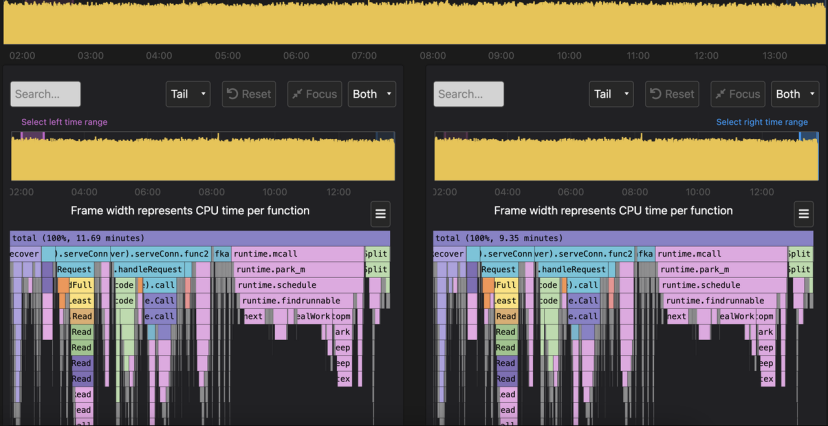
Task: Click the right panel Search field
Action: 468,94
